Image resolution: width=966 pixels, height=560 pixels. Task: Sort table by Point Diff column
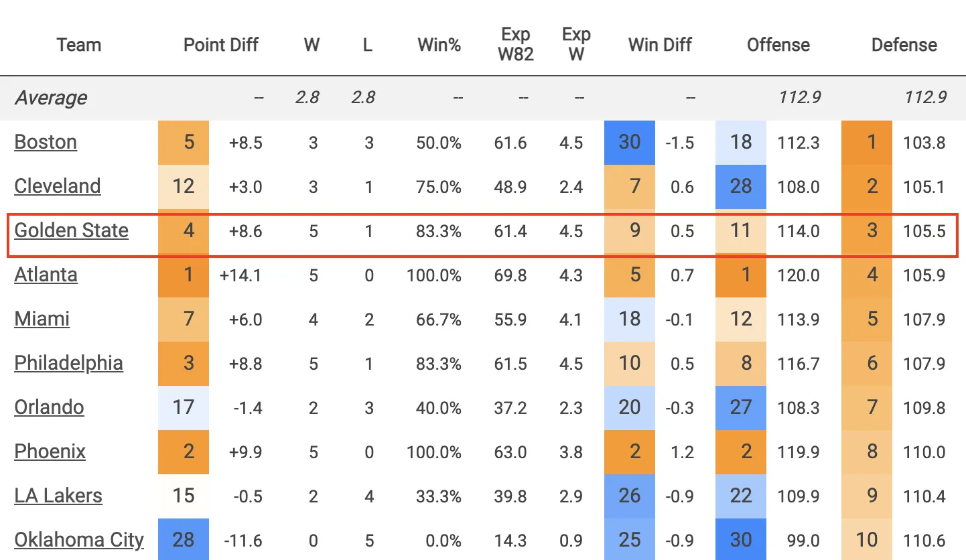click(221, 45)
